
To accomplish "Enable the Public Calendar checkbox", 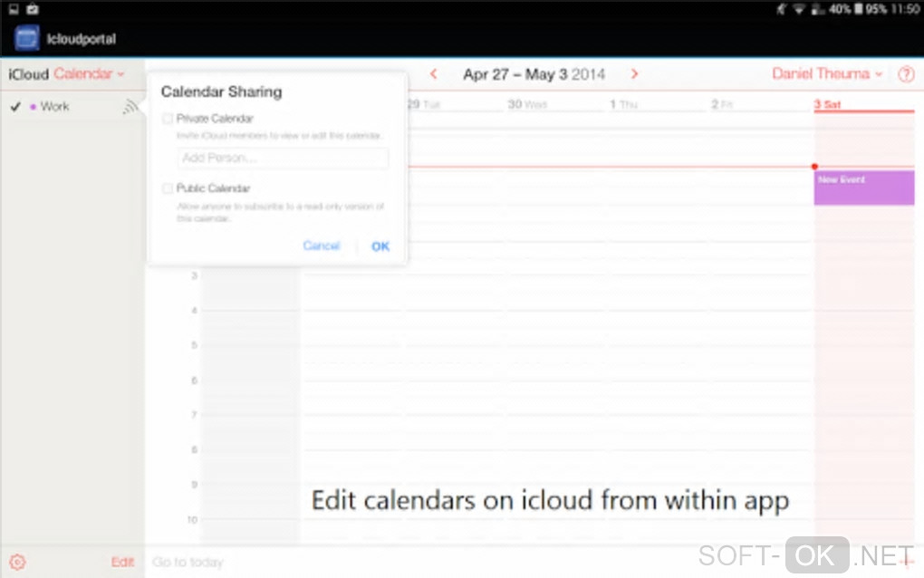I will click(168, 188).
